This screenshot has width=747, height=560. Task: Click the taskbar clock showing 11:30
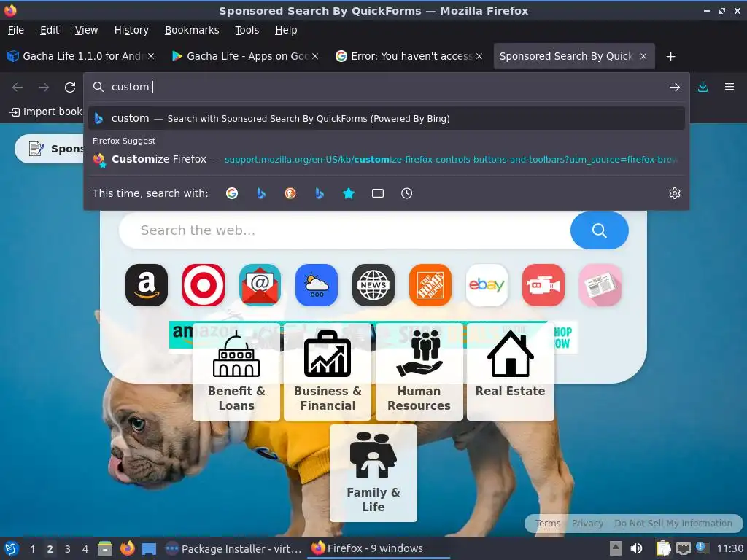(730, 549)
